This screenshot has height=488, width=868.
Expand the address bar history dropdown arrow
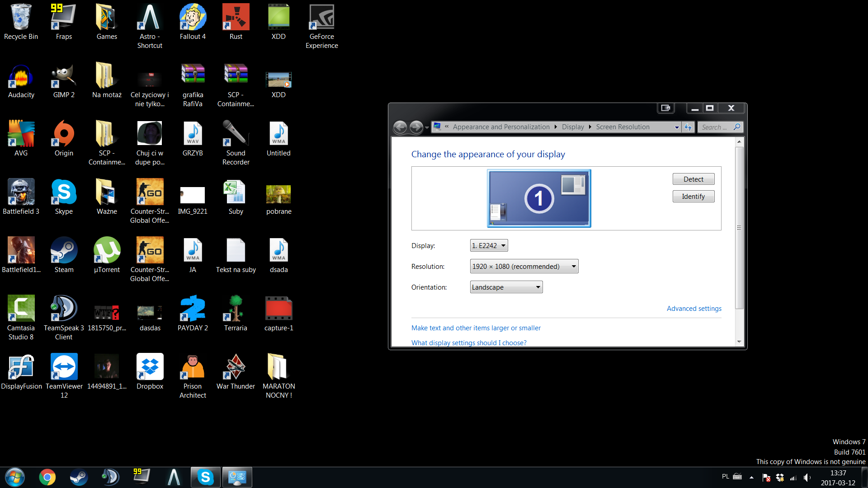pos(676,127)
